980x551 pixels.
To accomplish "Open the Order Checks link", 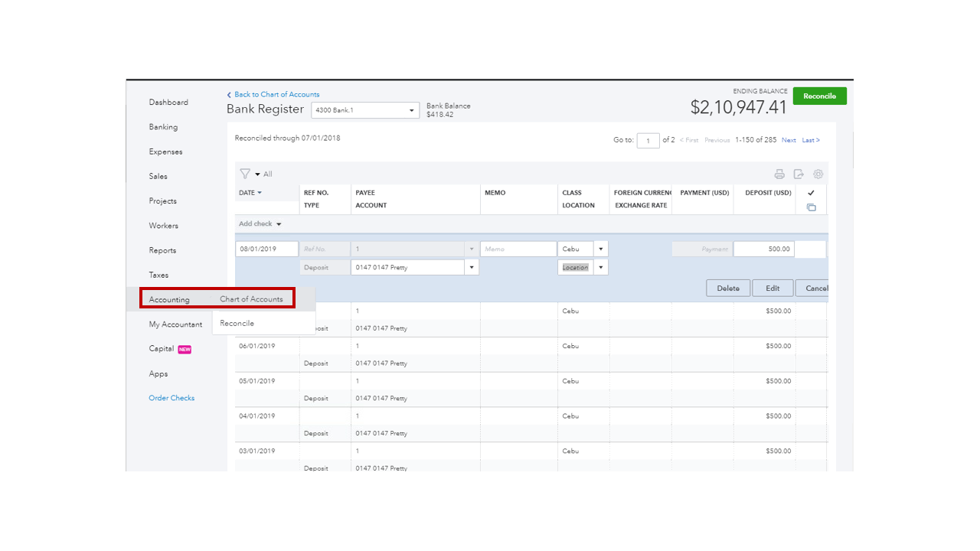I will coord(171,398).
